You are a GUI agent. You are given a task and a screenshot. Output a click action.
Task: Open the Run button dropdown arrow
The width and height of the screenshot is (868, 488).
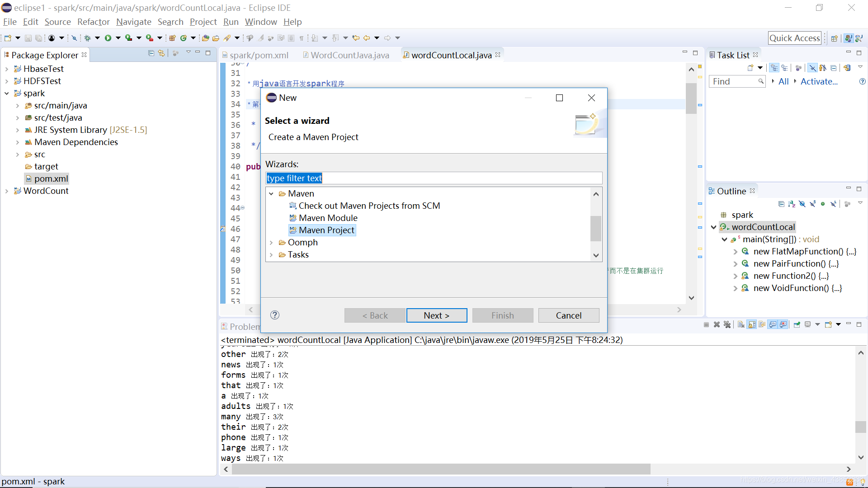118,38
